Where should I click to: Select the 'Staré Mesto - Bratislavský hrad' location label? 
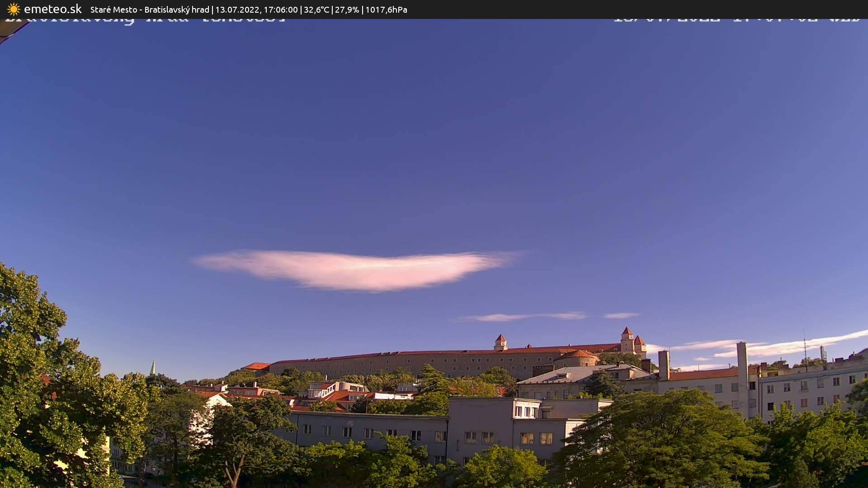pyautogui.click(x=149, y=9)
